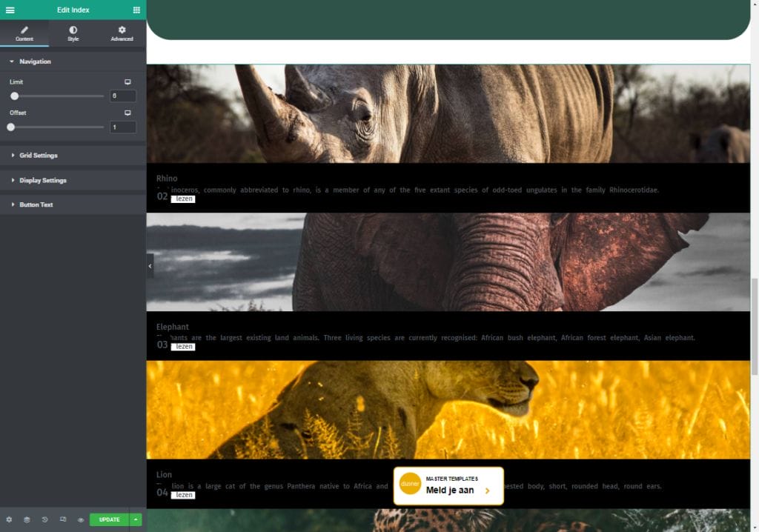Expand the Display Settings section
The width and height of the screenshot is (759, 532).
click(42, 180)
